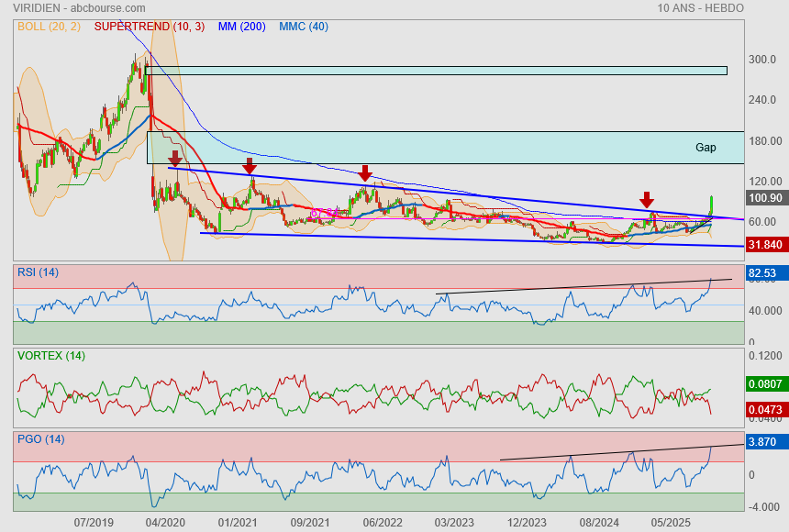This screenshot has width=789, height=532.
Task: Open the RSI (14) indicator label
Action: pyautogui.click(x=38, y=272)
